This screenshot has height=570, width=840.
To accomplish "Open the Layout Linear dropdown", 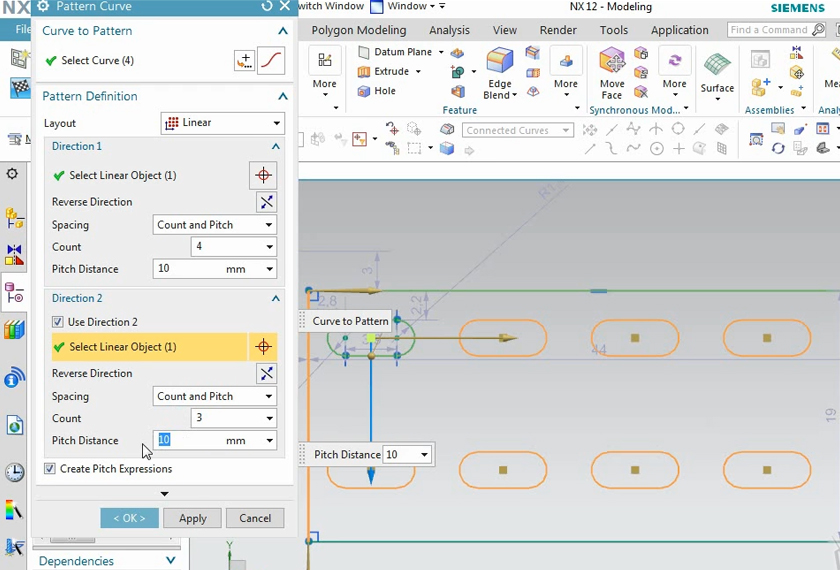I will tap(222, 123).
